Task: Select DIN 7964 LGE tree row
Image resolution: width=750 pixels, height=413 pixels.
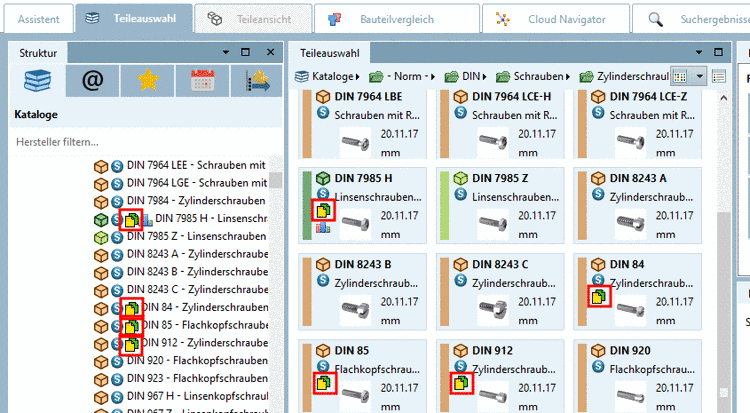Action: (x=180, y=183)
